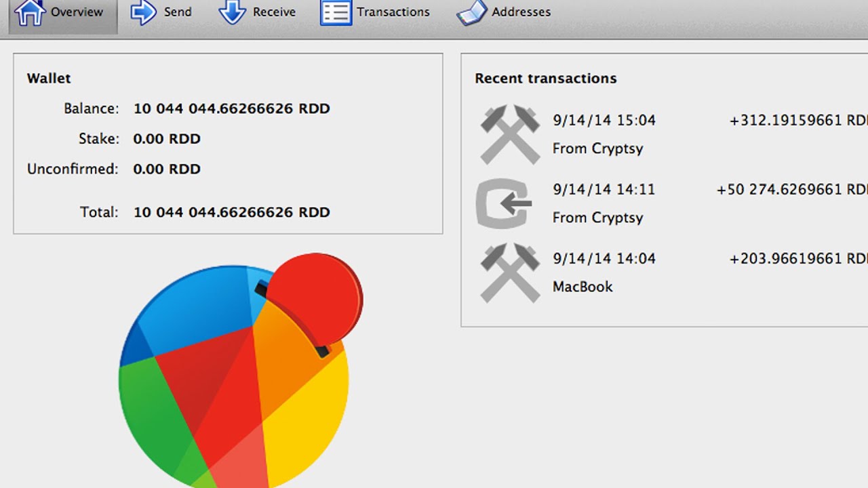
Task: Click the Reddcoin logo image
Action: pyautogui.click(x=241, y=370)
